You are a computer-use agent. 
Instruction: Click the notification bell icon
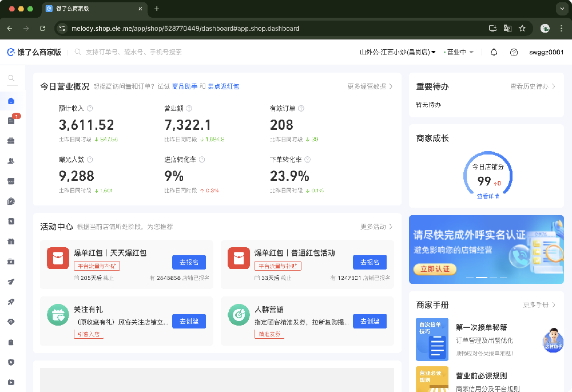click(x=494, y=52)
